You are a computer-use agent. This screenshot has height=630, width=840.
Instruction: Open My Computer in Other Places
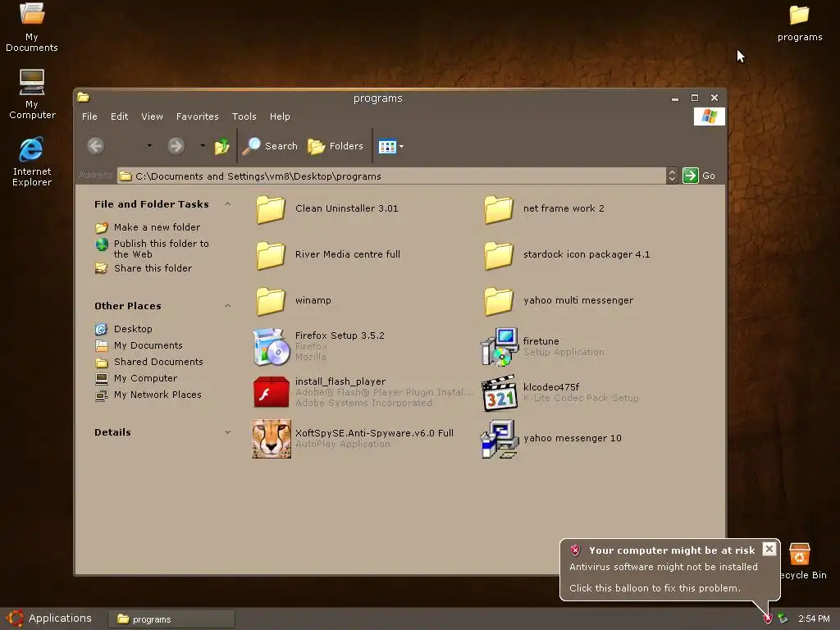coord(136,378)
